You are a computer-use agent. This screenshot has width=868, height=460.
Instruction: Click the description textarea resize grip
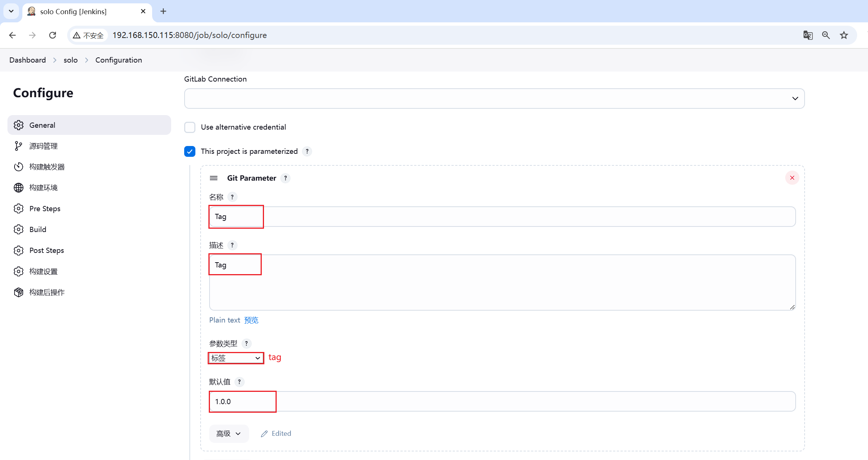tap(792, 307)
